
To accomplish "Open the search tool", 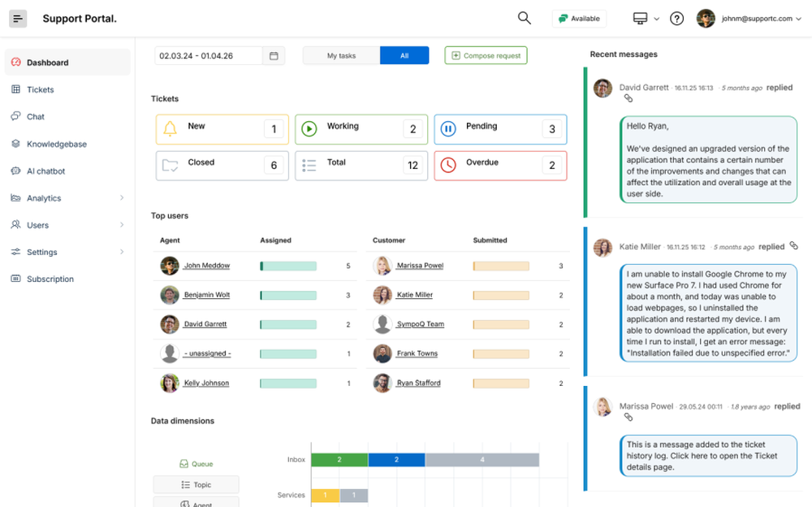I will click(524, 17).
